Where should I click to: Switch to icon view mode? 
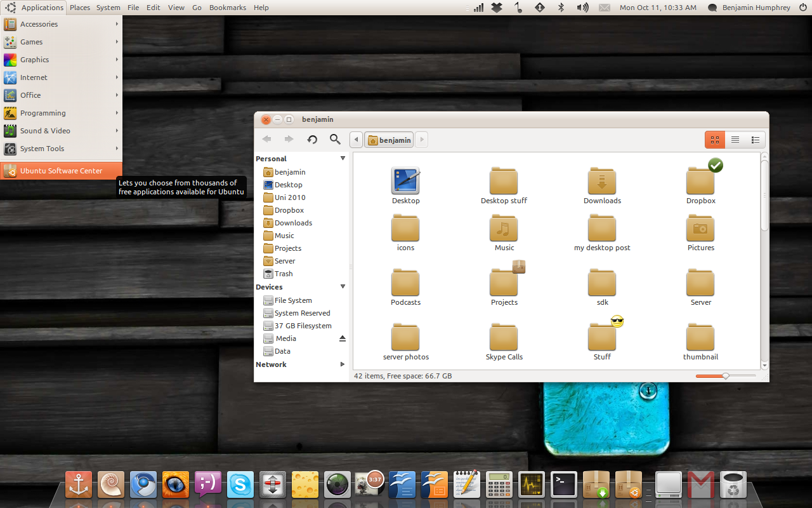pos(715,140)
